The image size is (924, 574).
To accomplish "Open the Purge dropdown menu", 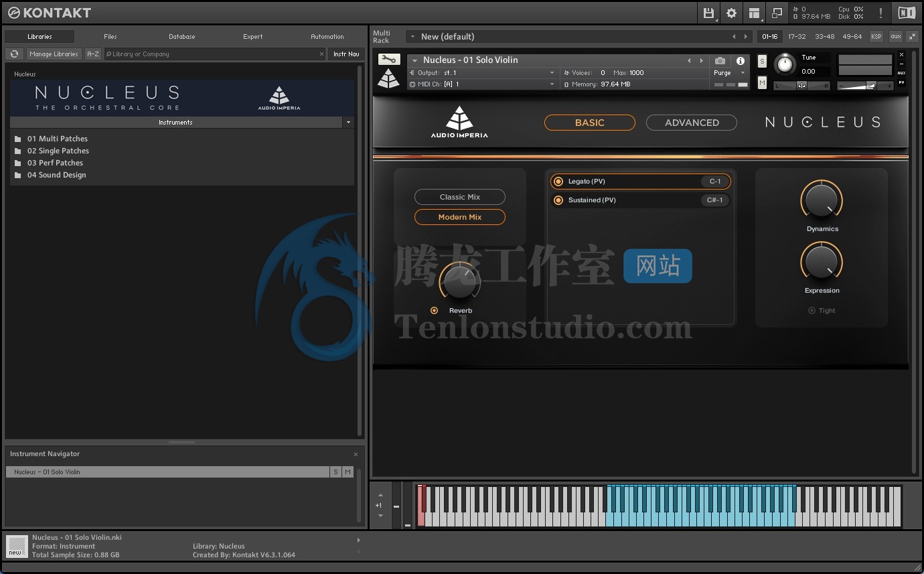I will pos(743,73).
